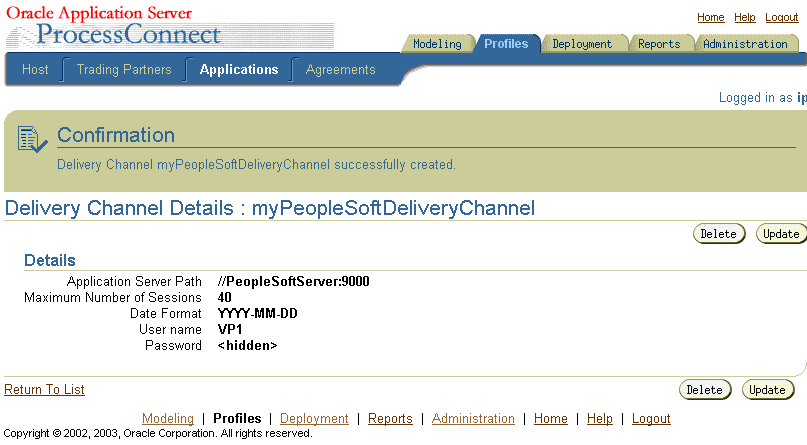Click the YYYY-MM-DD date format value

(257, 313)
